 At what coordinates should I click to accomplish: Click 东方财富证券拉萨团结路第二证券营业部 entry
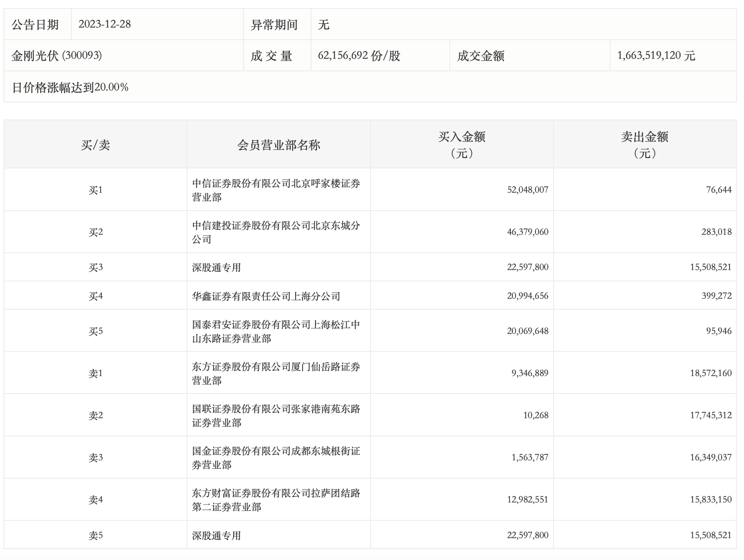(276, 500)
